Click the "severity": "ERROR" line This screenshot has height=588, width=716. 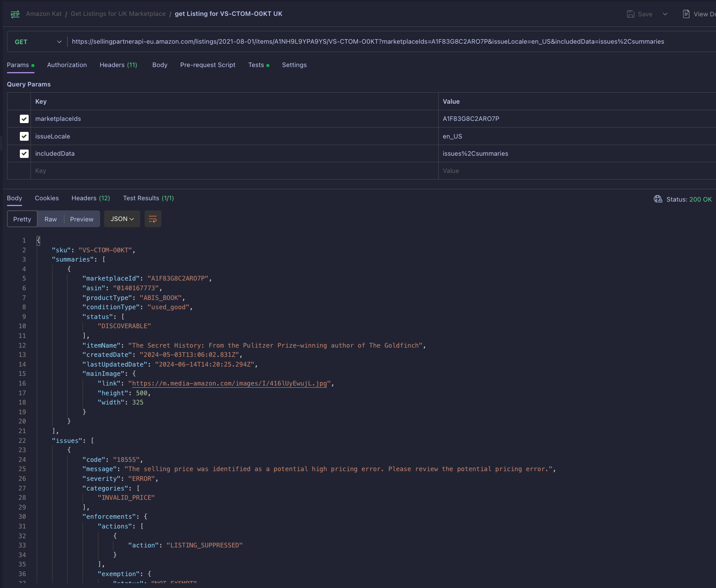120,479
